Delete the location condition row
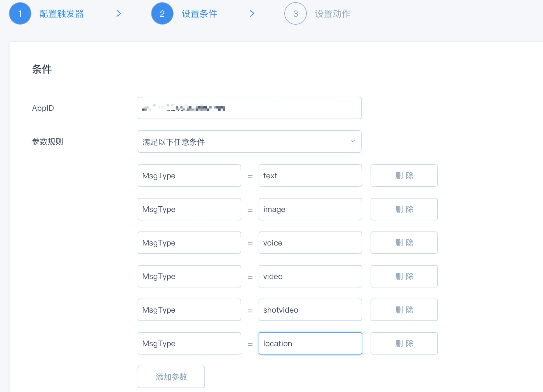 click(404, 343)
